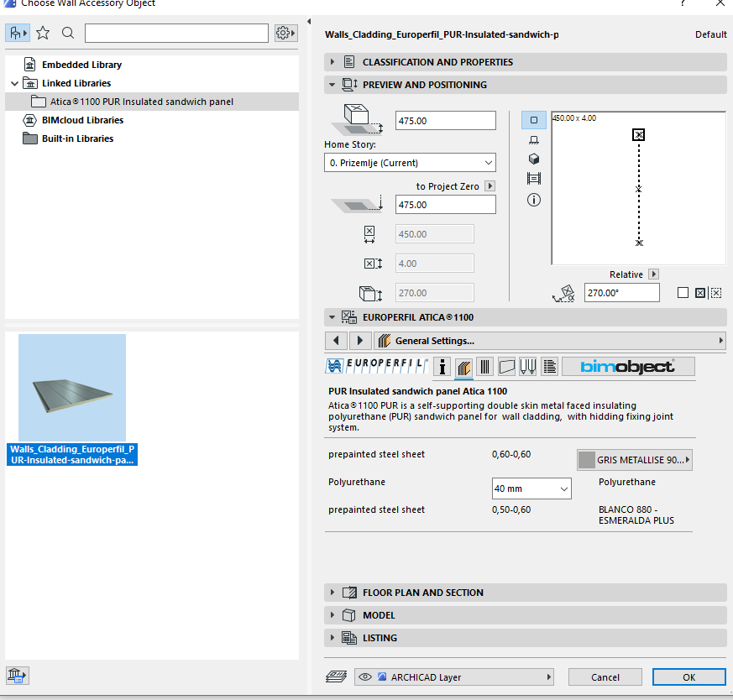The height and width of the screenshot is (700, 733).
Task: Open the General Settings page dropdown
Action: pos(550,341)
